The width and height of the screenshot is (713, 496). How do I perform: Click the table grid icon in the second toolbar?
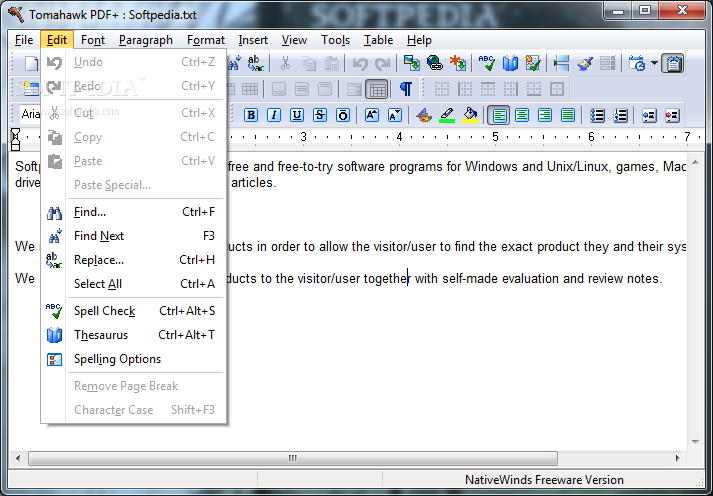[x=250, y=89]
